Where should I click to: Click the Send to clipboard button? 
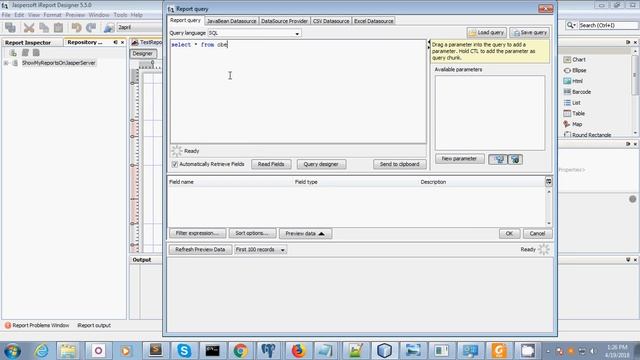[x=399, y=164]
